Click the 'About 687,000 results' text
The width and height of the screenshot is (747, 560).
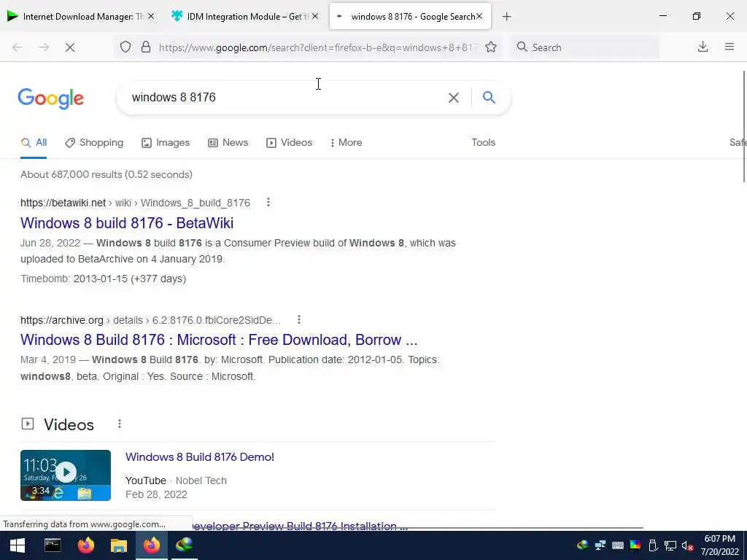[x=107, y=174]
